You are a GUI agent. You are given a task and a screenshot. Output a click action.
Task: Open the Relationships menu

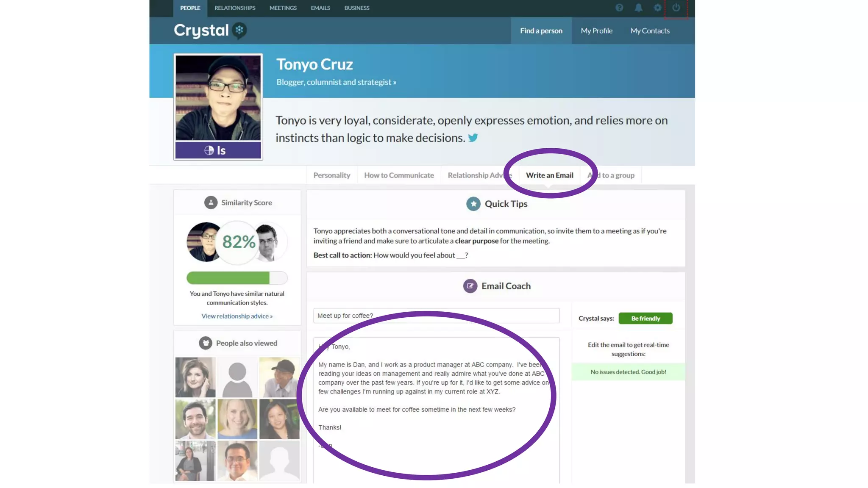pyautogui.click(x=235, y=8)
